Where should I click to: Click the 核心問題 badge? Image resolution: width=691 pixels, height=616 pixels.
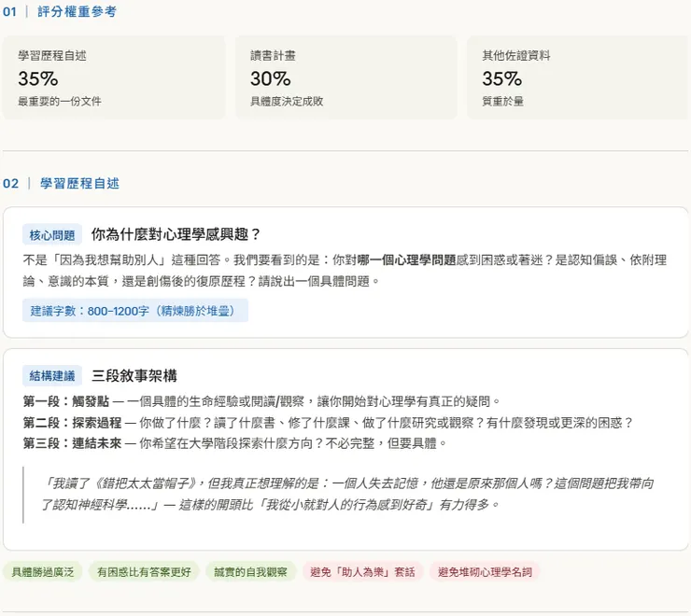(x=52, y=234)
